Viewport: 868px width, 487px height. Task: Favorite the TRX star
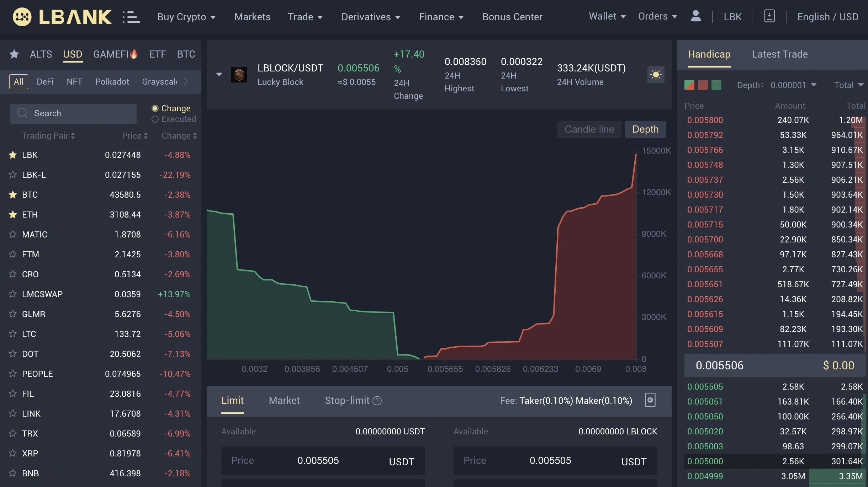coord(13,433)
